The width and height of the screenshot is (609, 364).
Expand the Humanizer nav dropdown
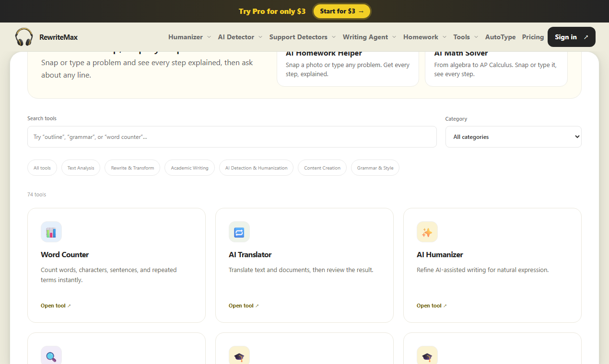(189, 37)
